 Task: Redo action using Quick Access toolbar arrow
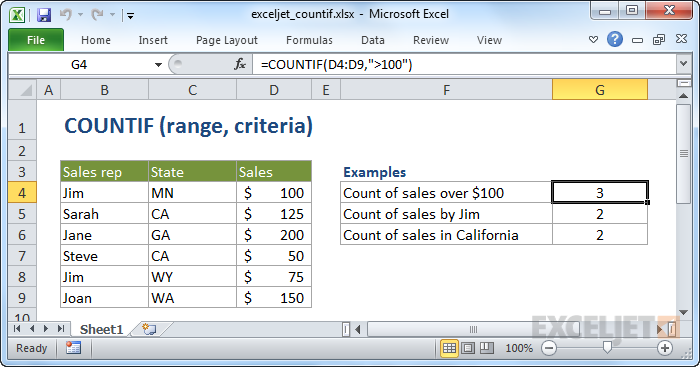pos(97,15)
